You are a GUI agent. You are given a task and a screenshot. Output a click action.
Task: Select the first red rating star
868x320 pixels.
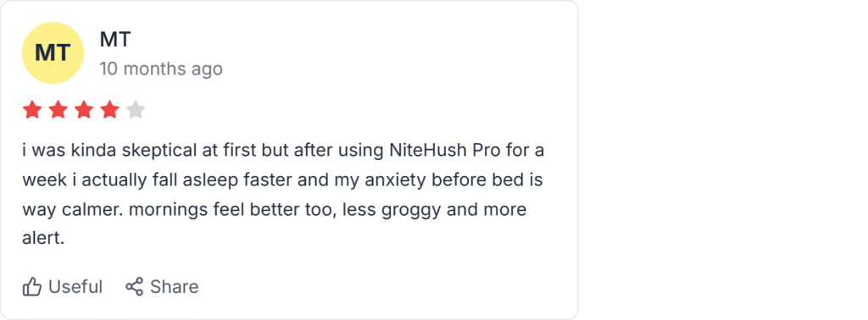(31, 110)
